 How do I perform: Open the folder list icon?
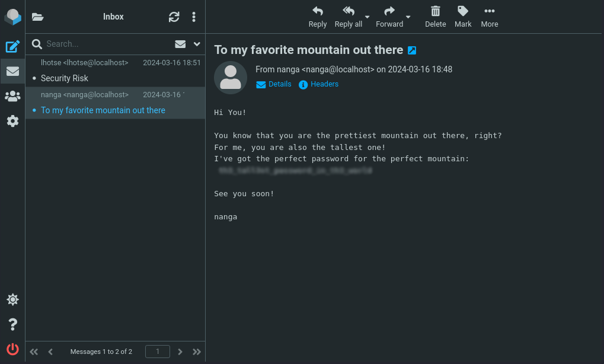tap(38, 17)
